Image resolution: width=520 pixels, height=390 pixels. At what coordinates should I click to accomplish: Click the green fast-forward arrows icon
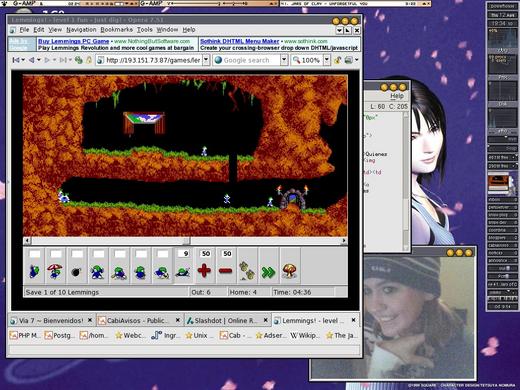[x=269, y=266]
